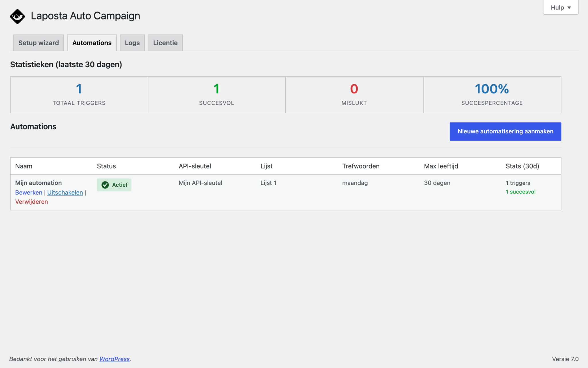Screen dimensions: 588x368
Task: Click the 100% Succespercentage card
Action: pyautogui.click(x=492, y=95)
